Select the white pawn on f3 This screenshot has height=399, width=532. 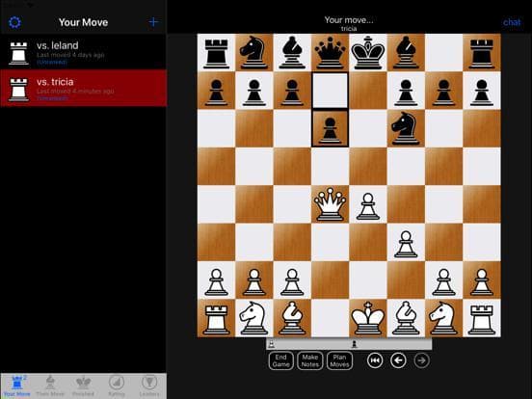pos(406,244)
